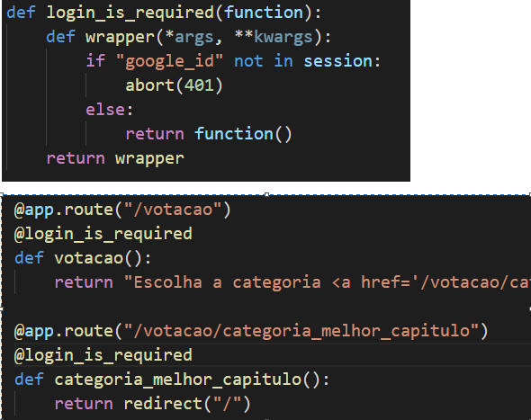
Task: Click the top-center selection handle of lower image
Action: [267, 194]
